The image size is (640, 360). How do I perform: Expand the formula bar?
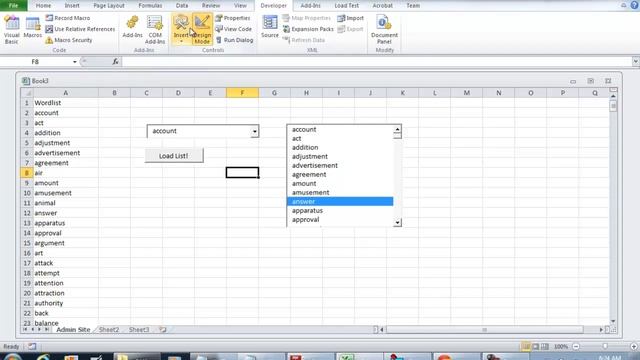[x=636, y=62]
